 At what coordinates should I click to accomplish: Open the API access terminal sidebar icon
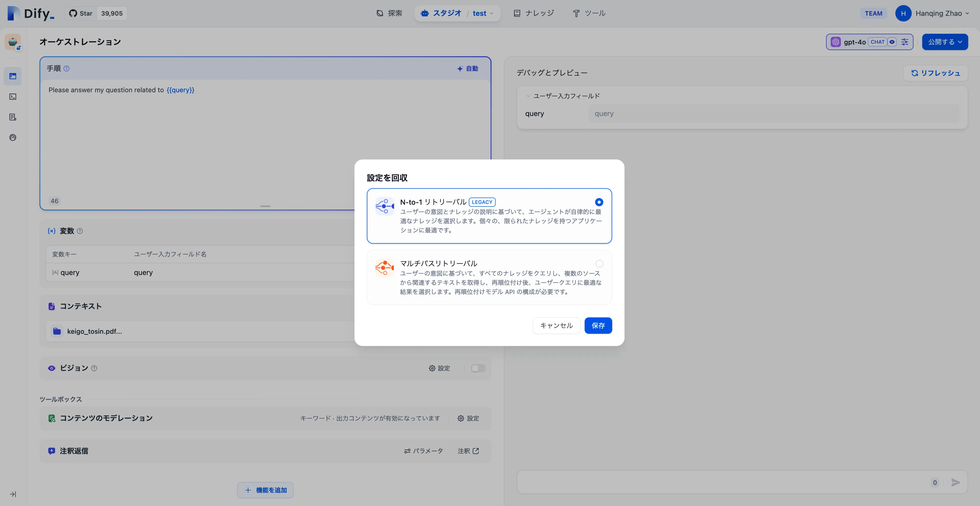pyautogui.click(x=13, y=97)
